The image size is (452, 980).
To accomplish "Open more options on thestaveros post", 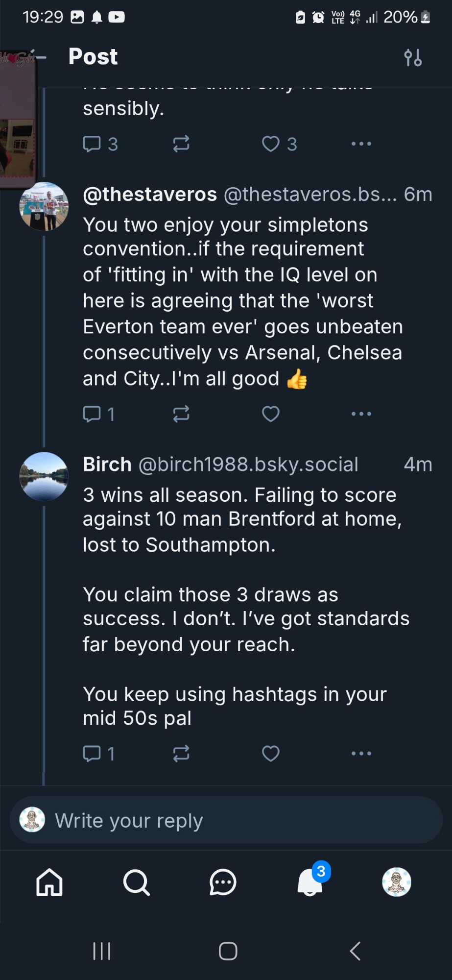I will coord(361,414).
